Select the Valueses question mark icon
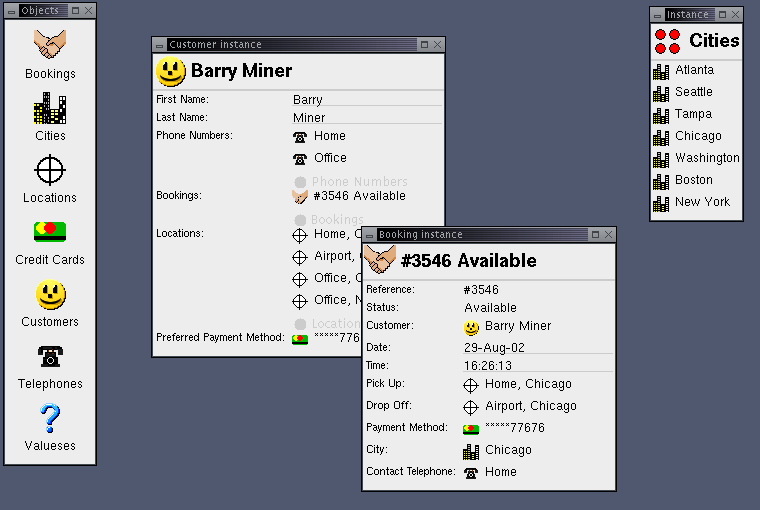The height and width of the screenshot is (510, 760). [50, 418]
